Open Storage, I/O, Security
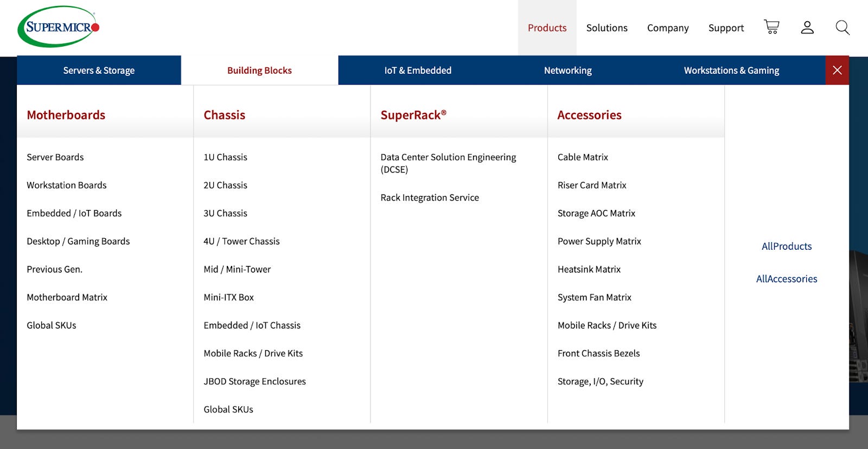The image size is (868, 449). point(600,382)
